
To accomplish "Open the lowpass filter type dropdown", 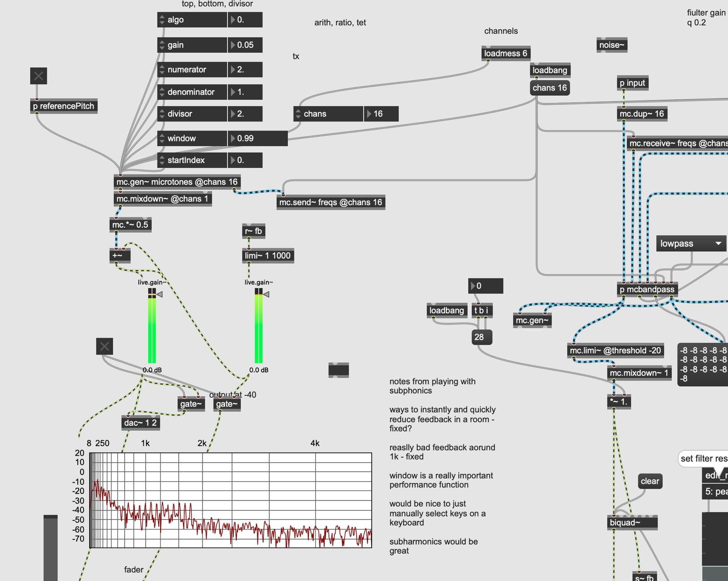I will (691, 244).
